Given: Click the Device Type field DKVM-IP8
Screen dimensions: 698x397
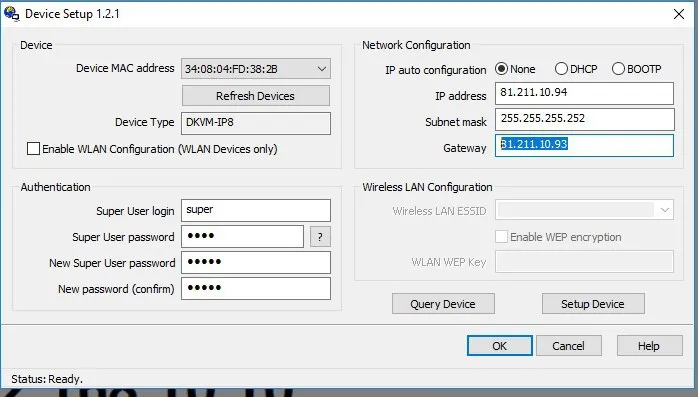Looking at the screenshot, I should point(256,123).
